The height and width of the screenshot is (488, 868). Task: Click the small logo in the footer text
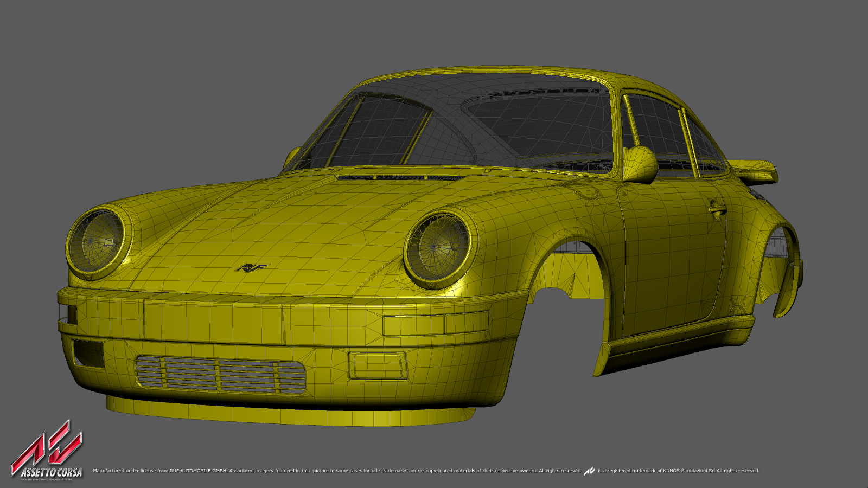pos(589,471)
